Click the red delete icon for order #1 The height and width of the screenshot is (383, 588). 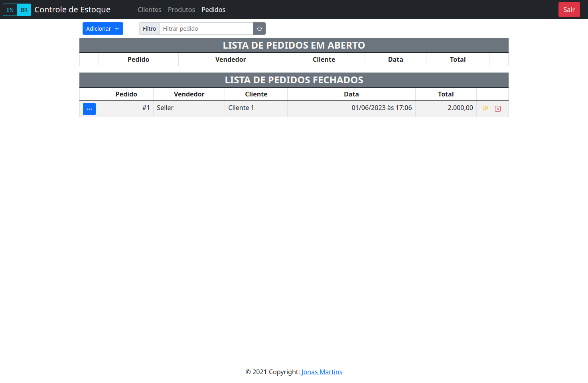[498, 109]
